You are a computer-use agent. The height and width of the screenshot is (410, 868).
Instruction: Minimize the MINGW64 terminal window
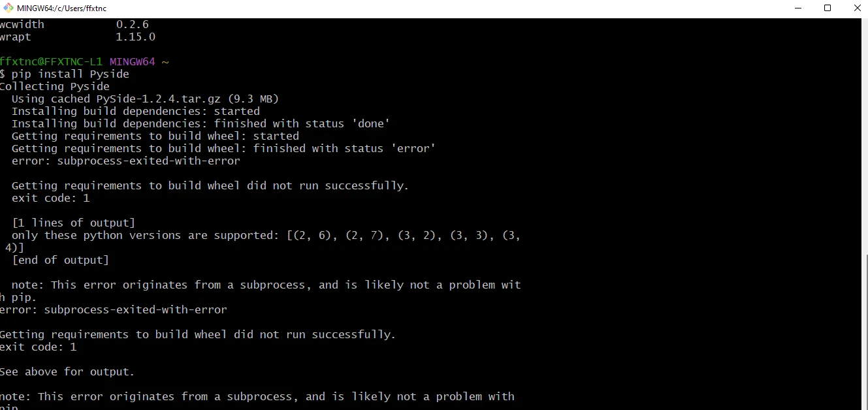click(797, 8)
